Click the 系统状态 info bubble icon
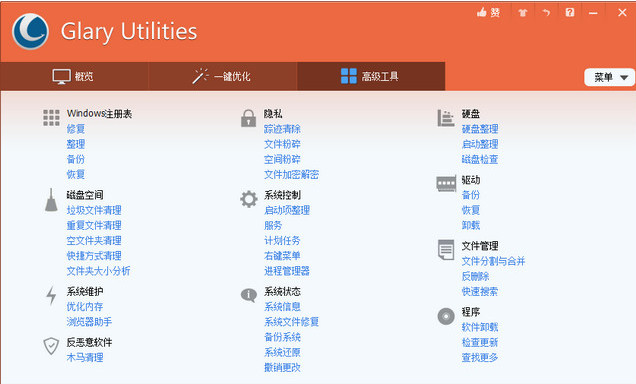The image size is (636, 384). pyautogui.click(x=249, y=295)
